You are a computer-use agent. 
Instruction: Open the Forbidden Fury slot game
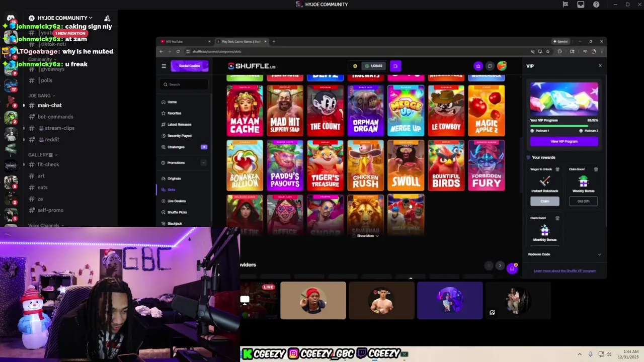487,165
